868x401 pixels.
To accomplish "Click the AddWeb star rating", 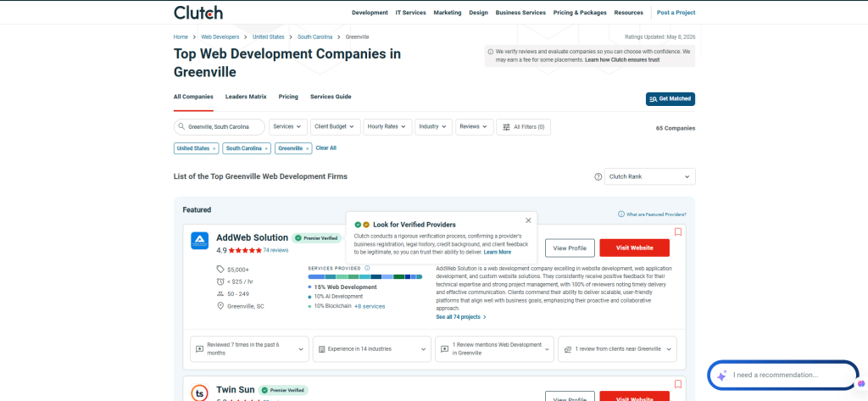I will coord(245,250).
